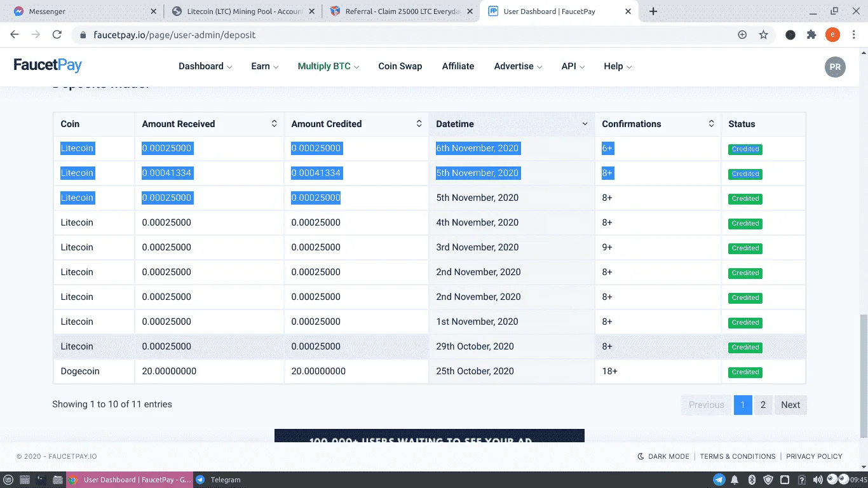Open the Affiliate page
This screenshot has width=868, height=488.
tap(458, 66)
